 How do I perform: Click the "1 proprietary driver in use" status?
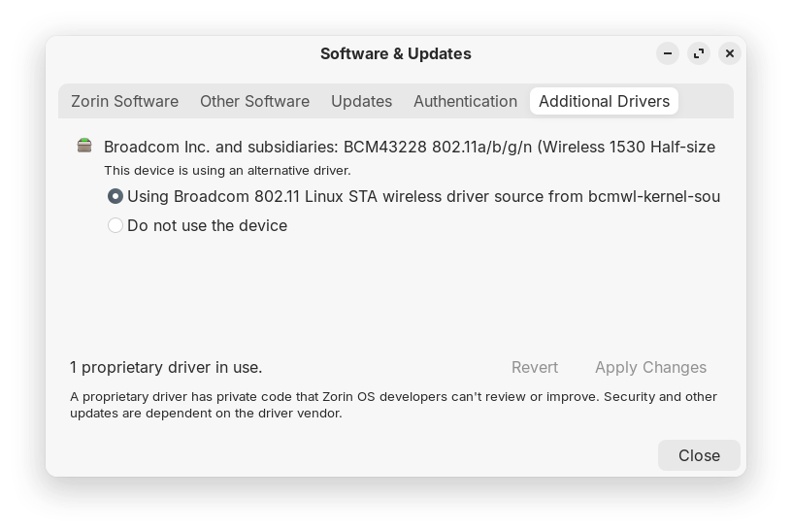[x=166, y=367]
